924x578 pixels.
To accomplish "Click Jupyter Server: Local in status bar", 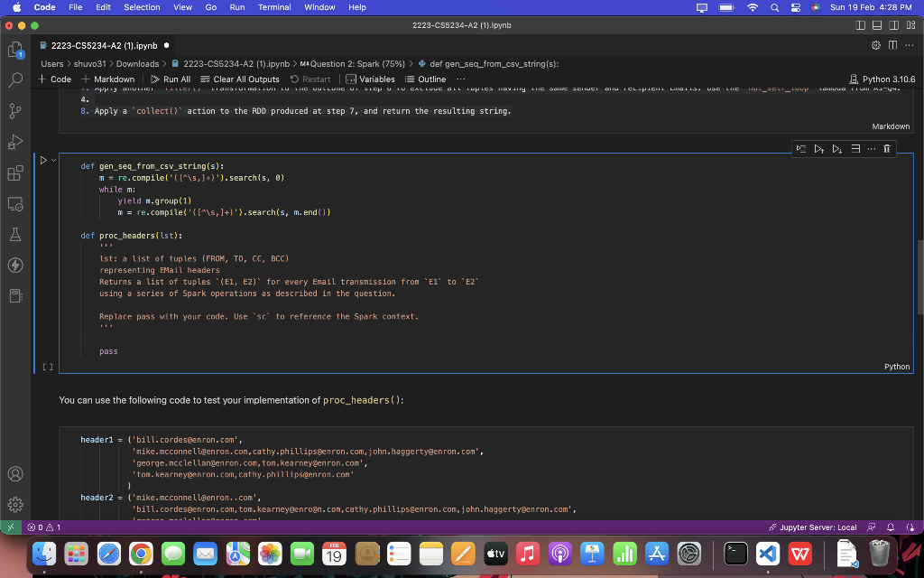I will coord(813,527).
